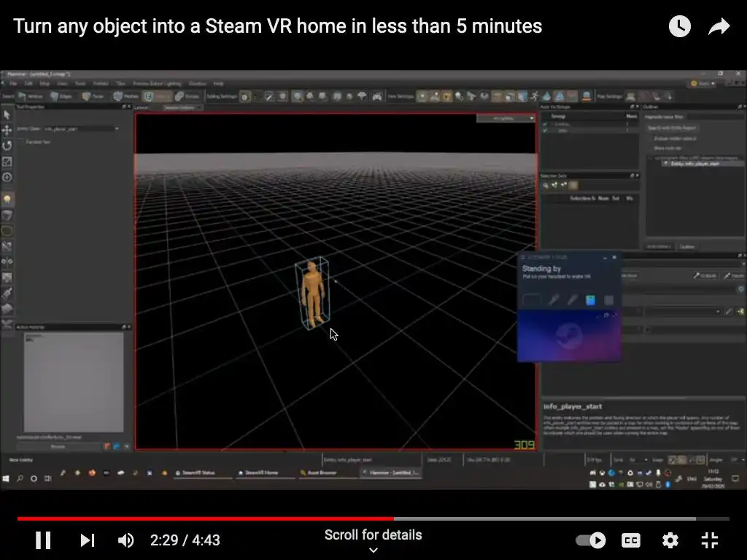Image resolution: width=747 pixels, height=560 pixels.
Task: Open the Hammer Edit menu
Action: click(x=28, y=84)
